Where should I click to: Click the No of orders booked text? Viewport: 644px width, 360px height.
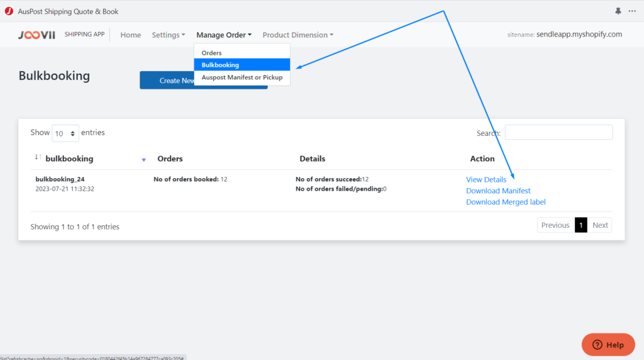click(190, 179)
